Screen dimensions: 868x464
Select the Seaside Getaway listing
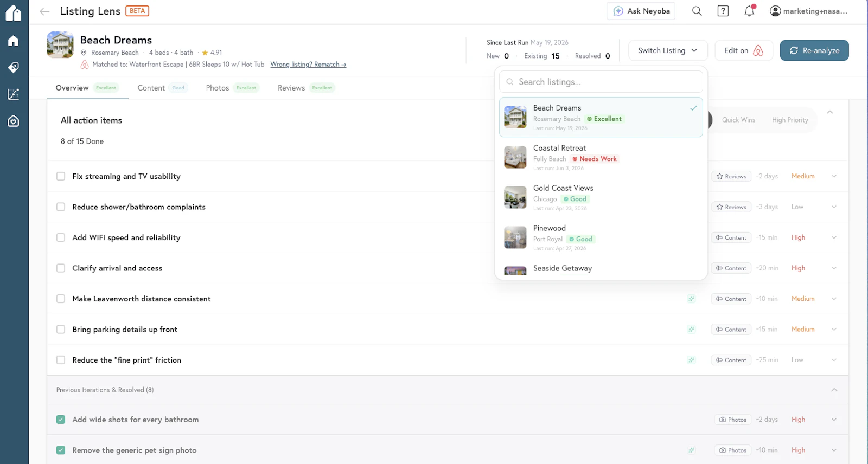[x=601, y=269]
